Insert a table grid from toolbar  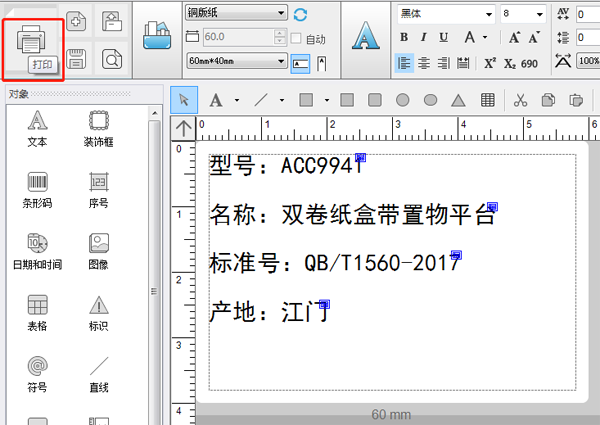pyautogui.click(x=488, y=100)
